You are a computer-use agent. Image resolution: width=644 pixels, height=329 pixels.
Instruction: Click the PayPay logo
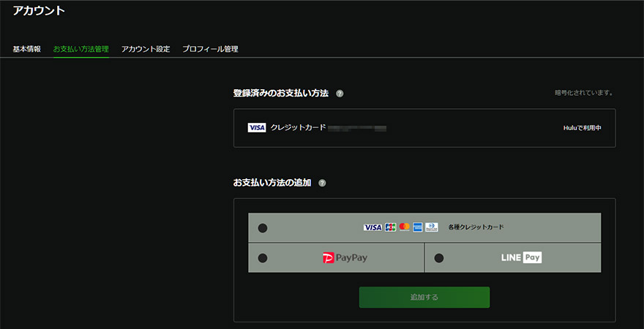pyautogui.click(x=345, y=257)
